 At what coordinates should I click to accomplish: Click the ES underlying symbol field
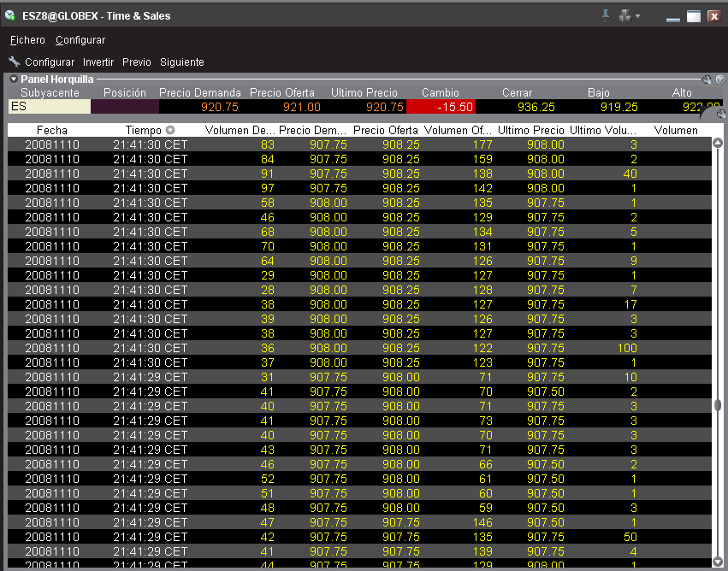click(x=49, y=107)
